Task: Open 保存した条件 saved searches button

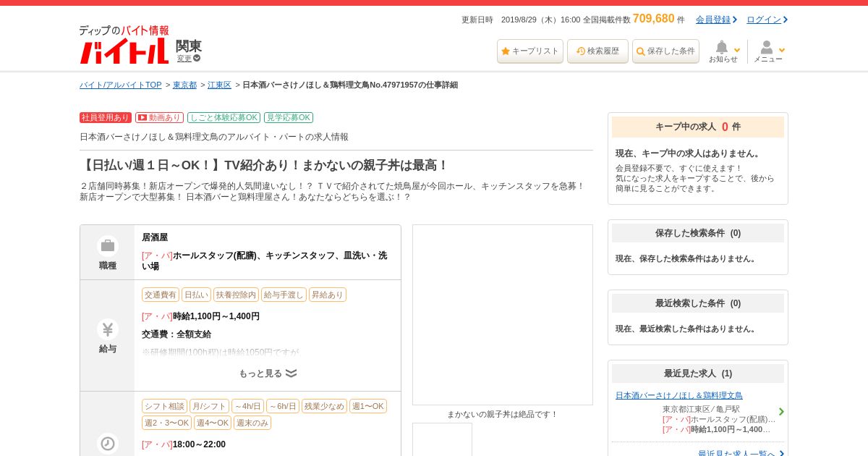Action: pyautogui.click(x=665, y=51)
